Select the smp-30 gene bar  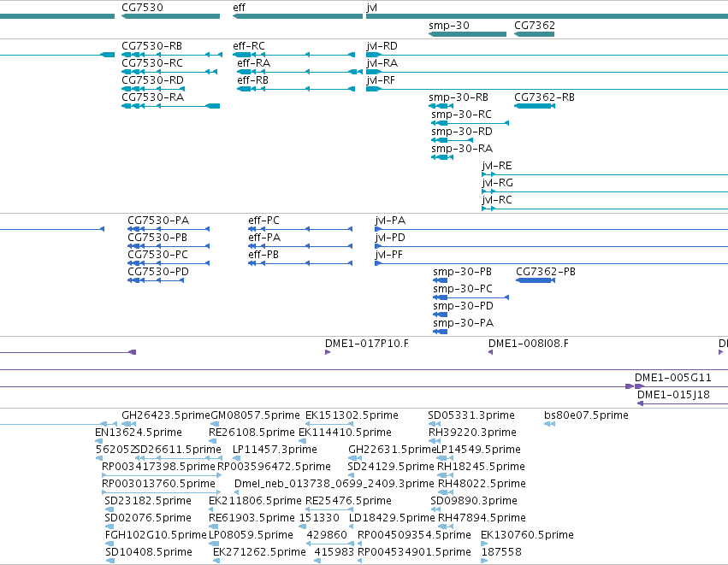(467, 34)
